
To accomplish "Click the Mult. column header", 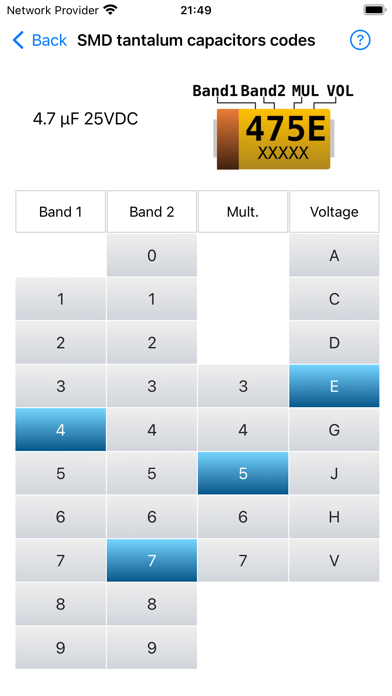I will click(243, 212).
